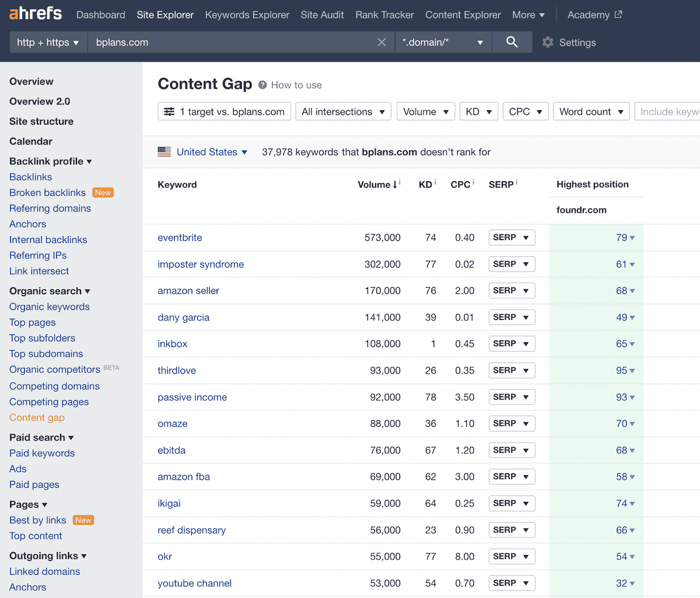Expand SERP dropdown for passive income row
This screenshot has height=598, width=700.
[512, 397]
